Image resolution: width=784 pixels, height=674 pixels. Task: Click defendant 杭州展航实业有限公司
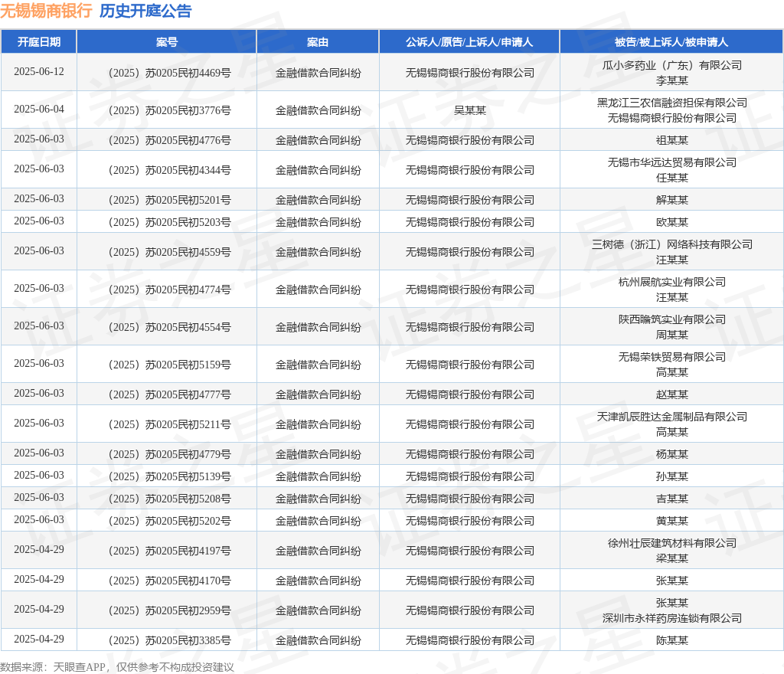click(x=671, y=282)
